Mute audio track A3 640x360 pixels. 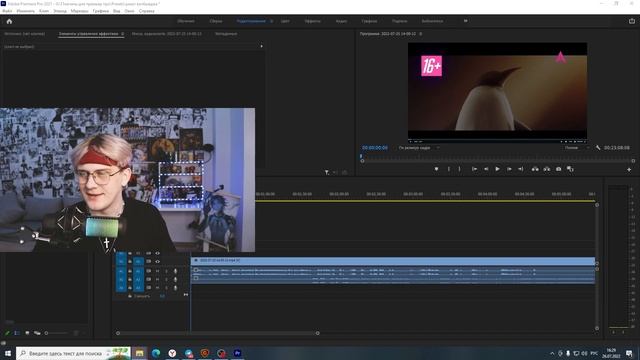click(157, 288)
